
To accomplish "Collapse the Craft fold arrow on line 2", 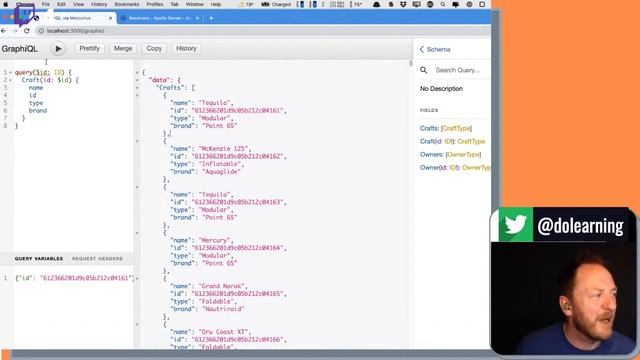I will (10, 80).
